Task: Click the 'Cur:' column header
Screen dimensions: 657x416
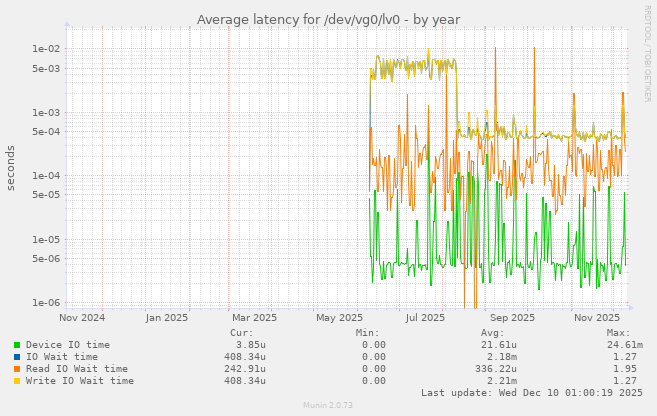Action: pos(242,333)
